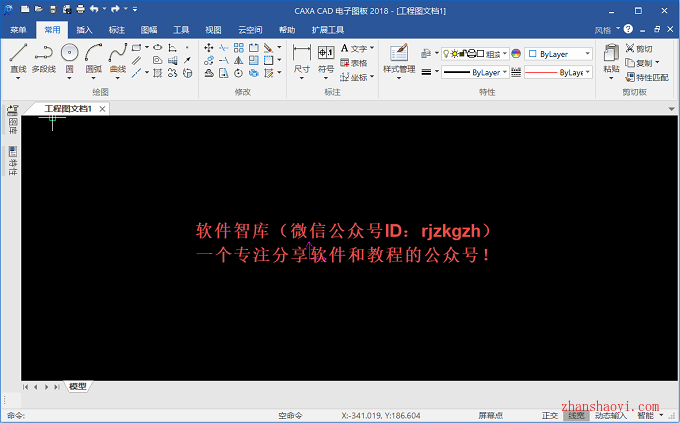Expand the 直线 tool dropdown arrow

coord(18,78)
